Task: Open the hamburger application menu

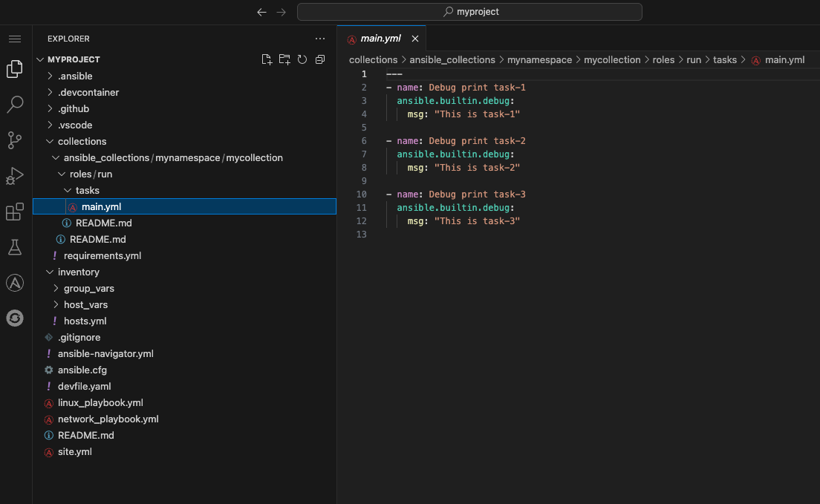Action: click(x=15, y=39)
